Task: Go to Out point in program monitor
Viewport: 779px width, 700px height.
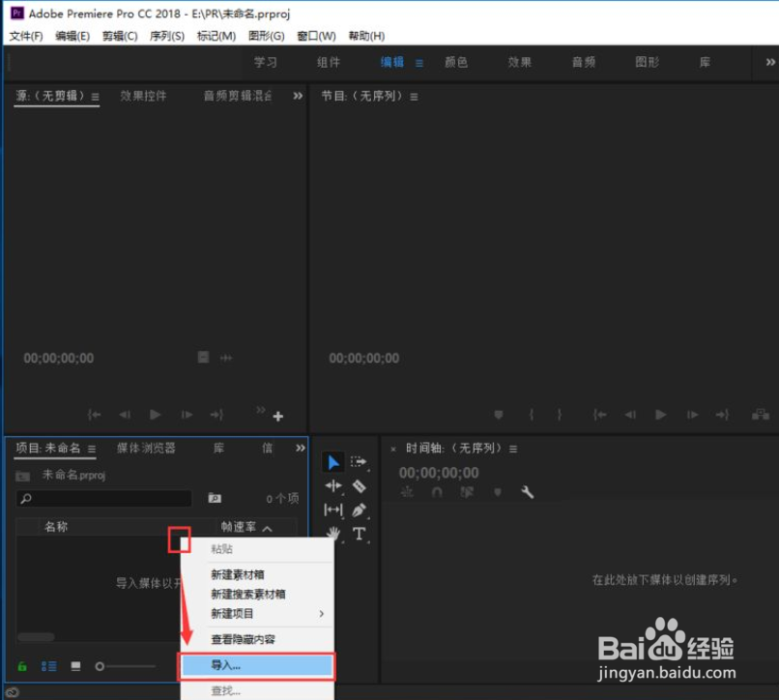Action: tap(722, 414)
